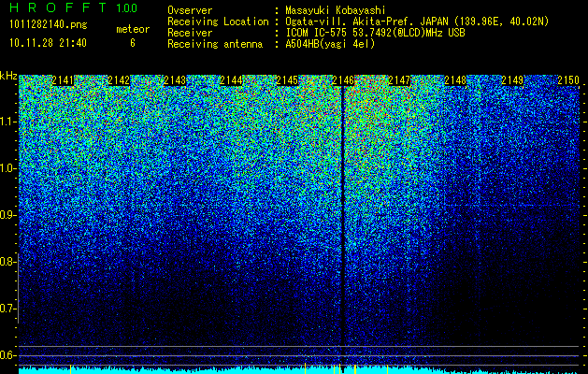
Task: Click the Receiving antenna label
Action: coord(215,44)
